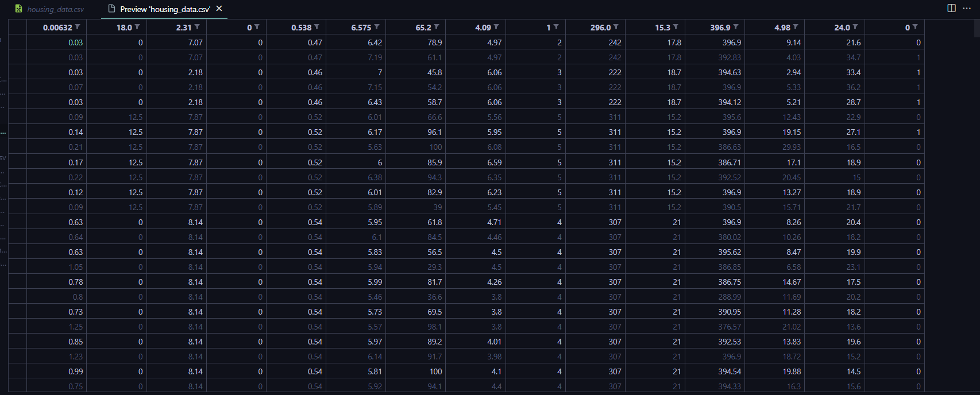Select the cell with value 7.15
Viewport: 980px width, 395px height.
pyautogui.click(x=356, y=87)
